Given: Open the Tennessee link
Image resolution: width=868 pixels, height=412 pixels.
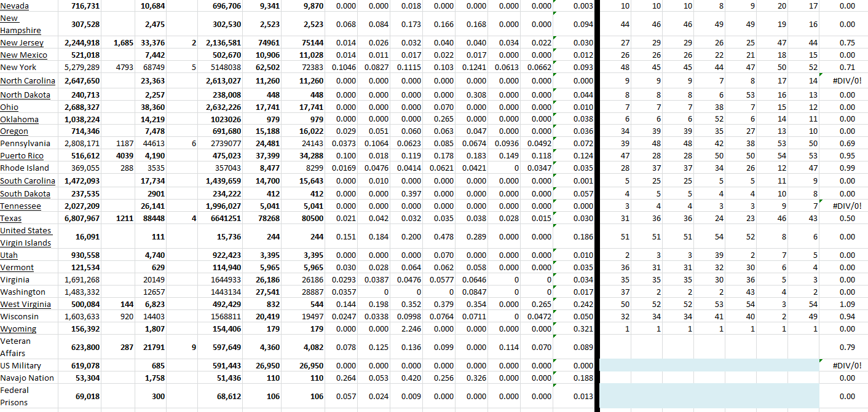Looking at the screenshot, I should [x=20, y=206].
